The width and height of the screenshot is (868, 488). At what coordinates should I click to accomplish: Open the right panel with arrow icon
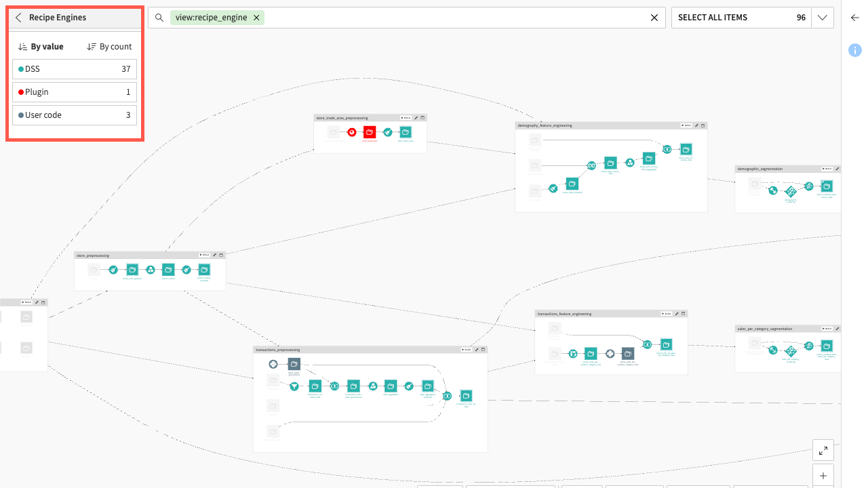coord(855,18)
